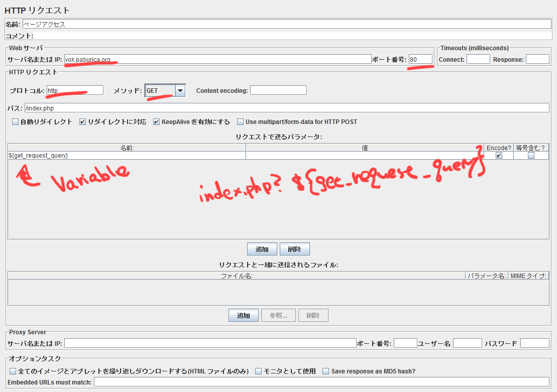Click the Connect timeout field
This screenshot has width=557, height=392.
(478, 59)
